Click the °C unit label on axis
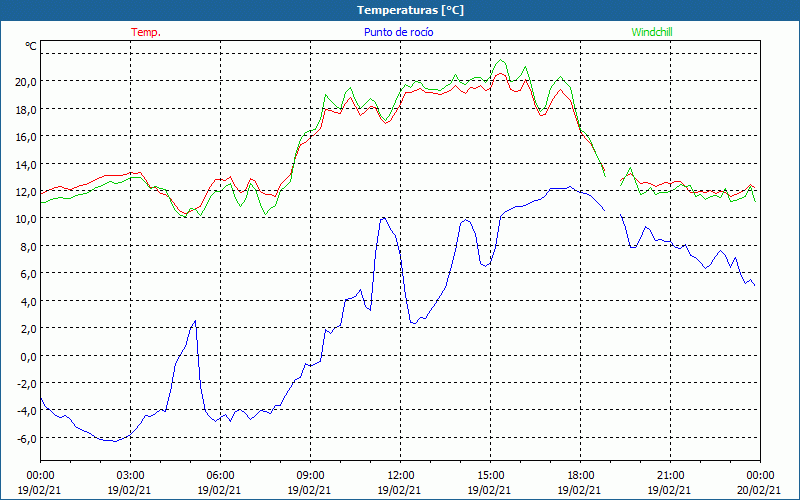The height and width of the screenshot is (500, 800). click(31, 46)
